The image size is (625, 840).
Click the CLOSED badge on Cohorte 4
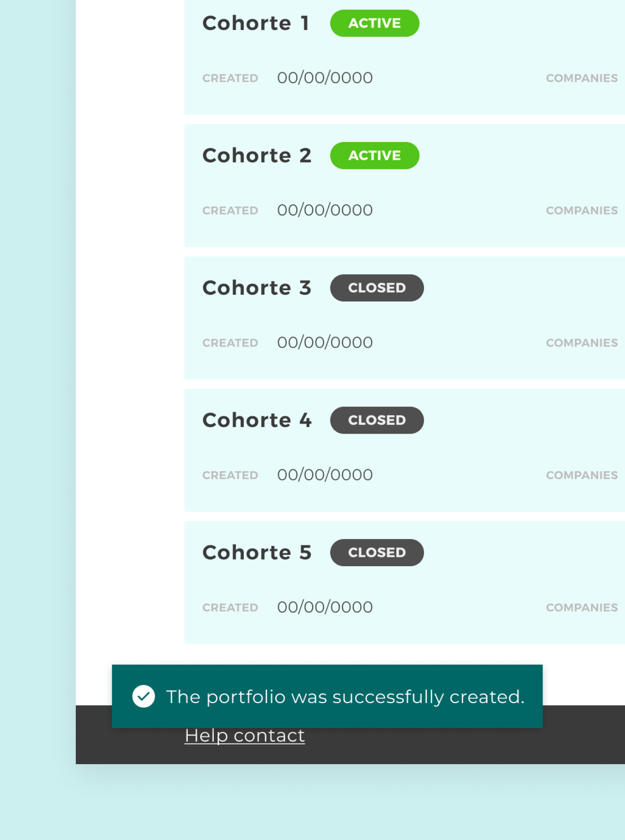pos(377,420)
